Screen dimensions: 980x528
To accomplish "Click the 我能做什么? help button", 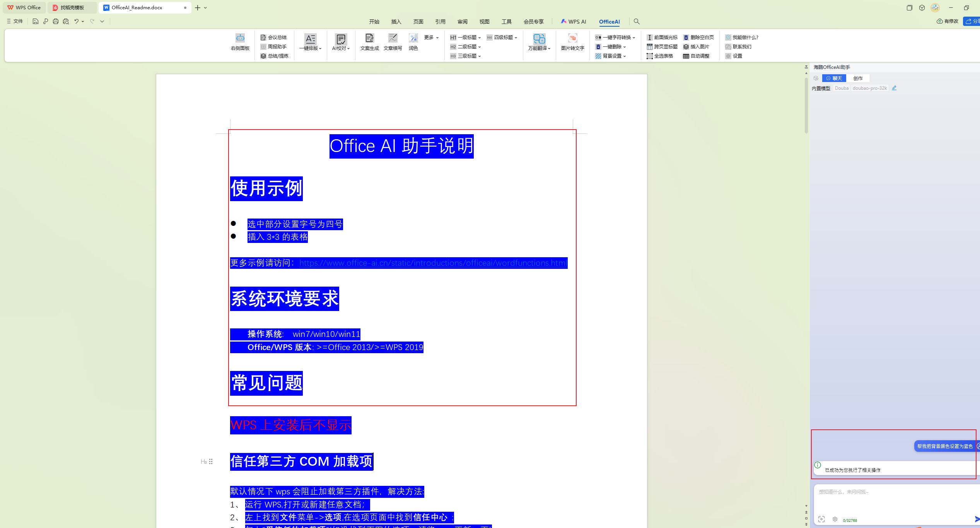I will click(x=743, y=37).
